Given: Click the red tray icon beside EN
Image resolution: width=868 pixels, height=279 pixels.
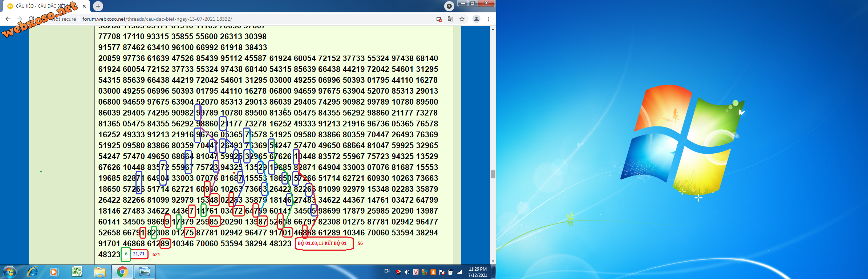Looking at the screenshot, I should point(398,272).
